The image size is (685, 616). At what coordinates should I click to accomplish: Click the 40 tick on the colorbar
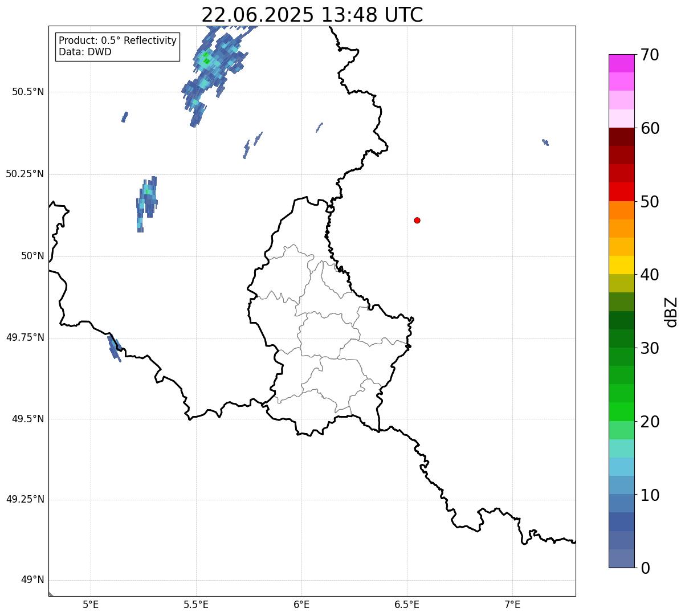650,275
